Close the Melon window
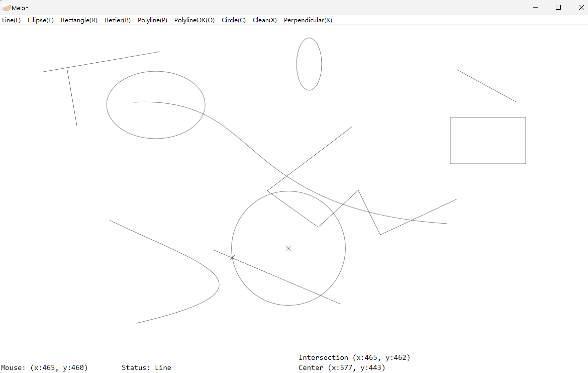This screenshot has width=588, height=373. 581,8
